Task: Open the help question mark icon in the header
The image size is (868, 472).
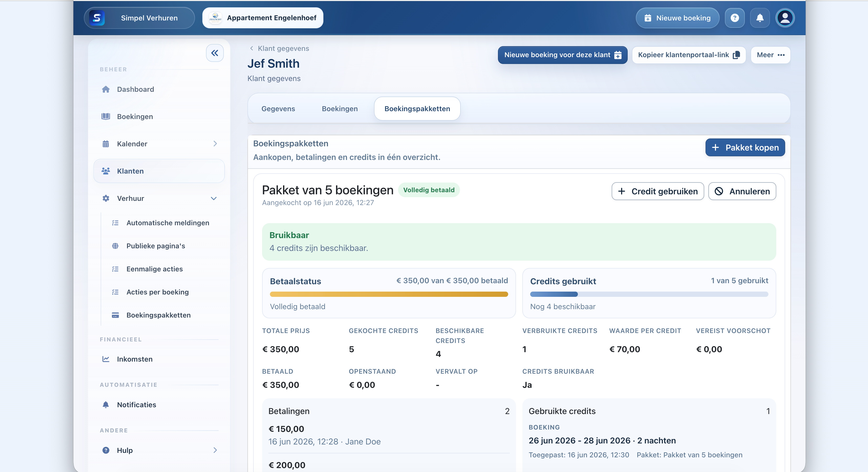Action: (x=735, y=18)
